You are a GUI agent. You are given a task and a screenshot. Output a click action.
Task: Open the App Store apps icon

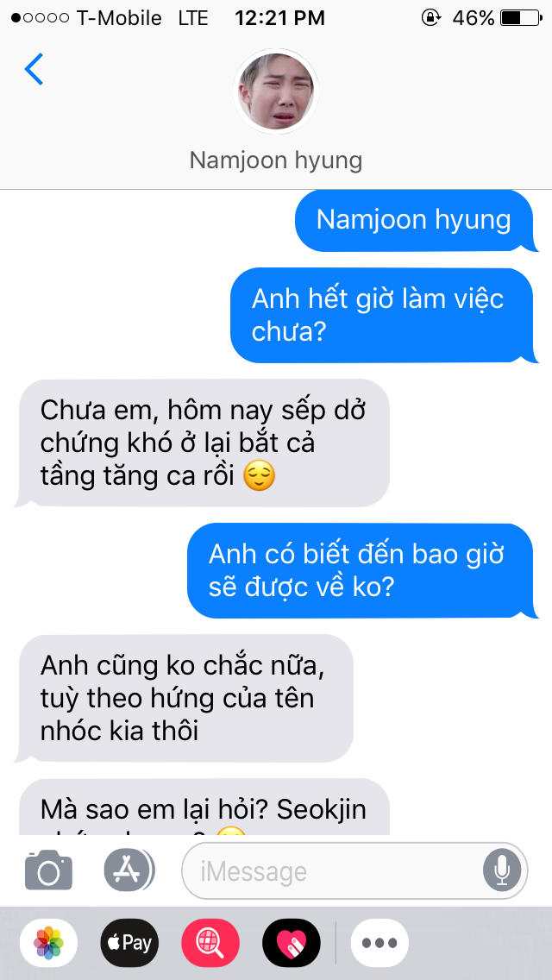point(129,870)
